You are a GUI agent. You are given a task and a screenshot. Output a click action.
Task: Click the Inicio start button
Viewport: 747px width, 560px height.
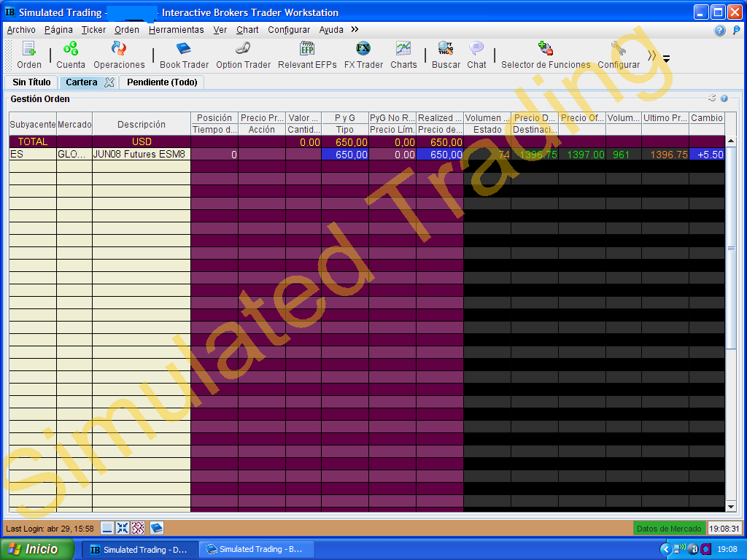pos(37,549)
